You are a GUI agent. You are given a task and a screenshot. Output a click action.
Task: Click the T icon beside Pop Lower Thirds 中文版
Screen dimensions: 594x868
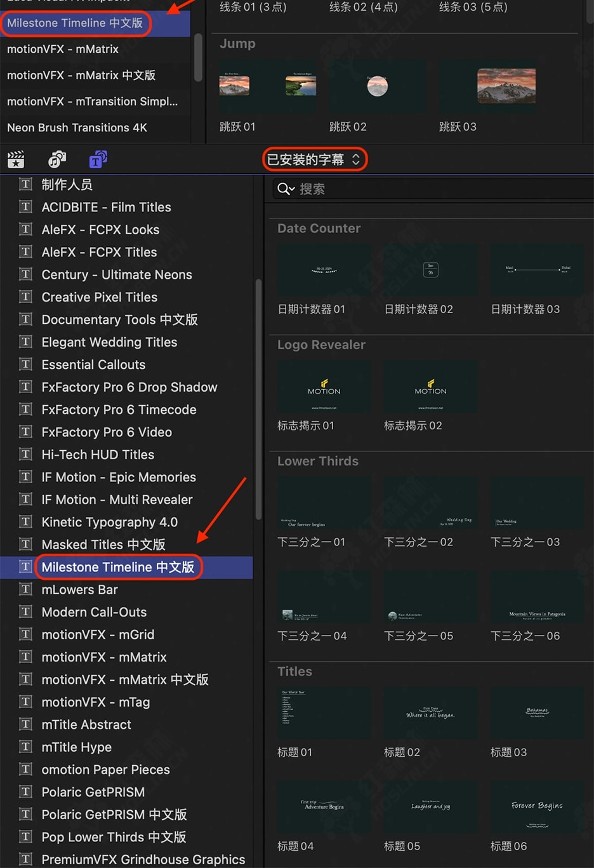click(25, 837)
